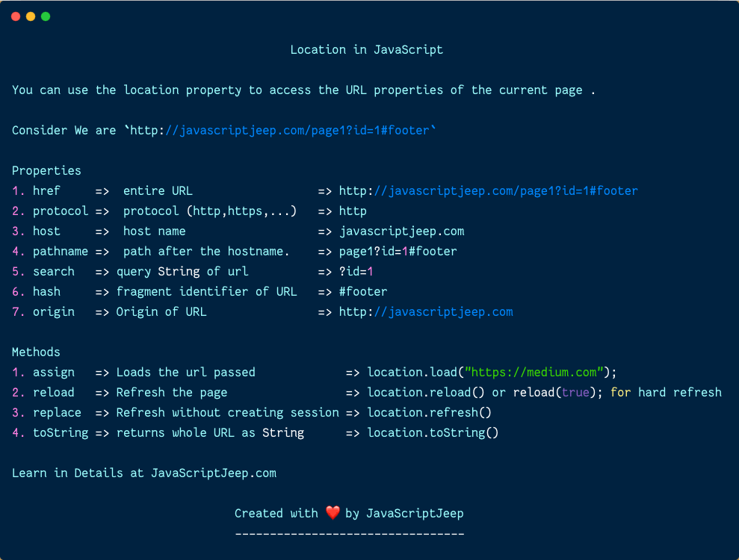Select the Properties heading text

46,170
